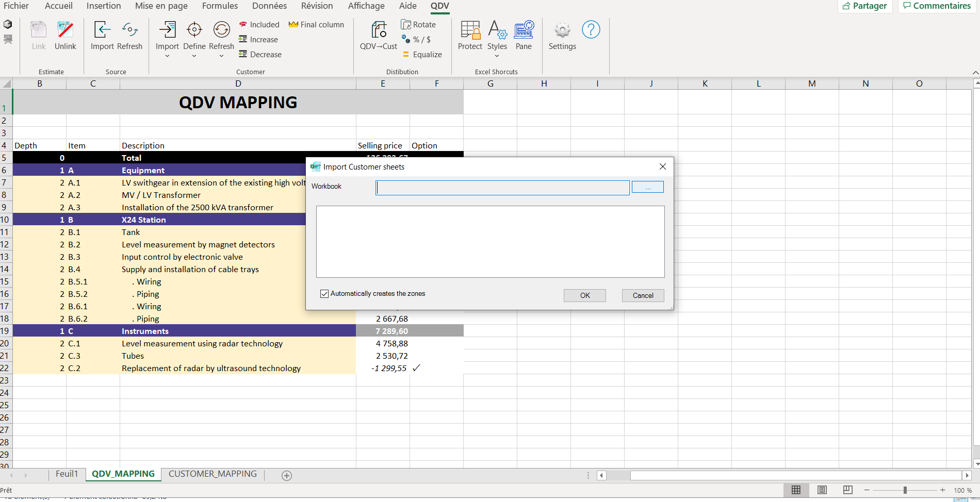Click the Source Refresh icon
Image resolution: width=980 pixels, height=502 pixels.
coord(129,30)
